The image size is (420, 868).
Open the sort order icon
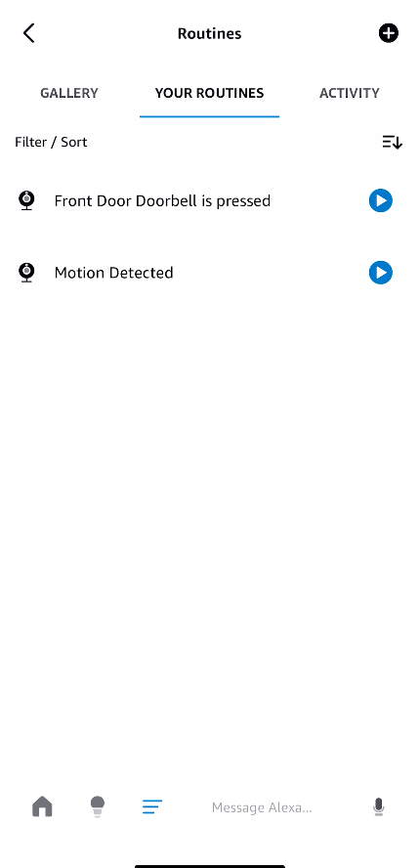tap(392, 143)
